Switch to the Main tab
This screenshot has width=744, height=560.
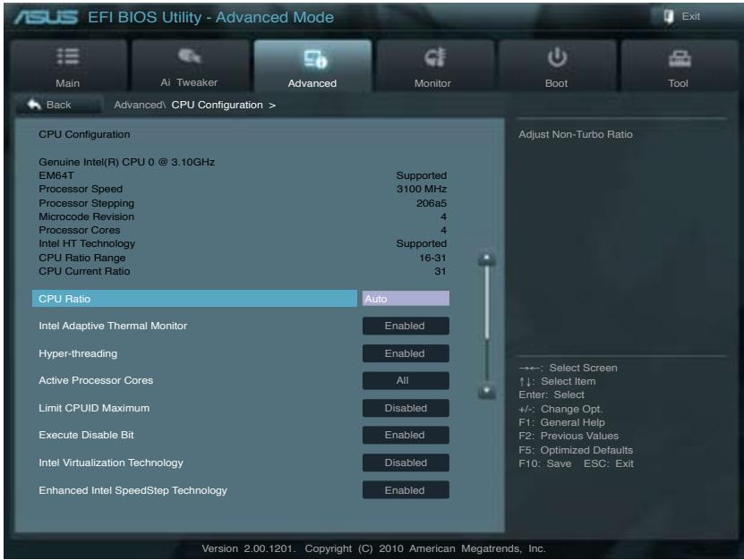(x=68, y=65)
